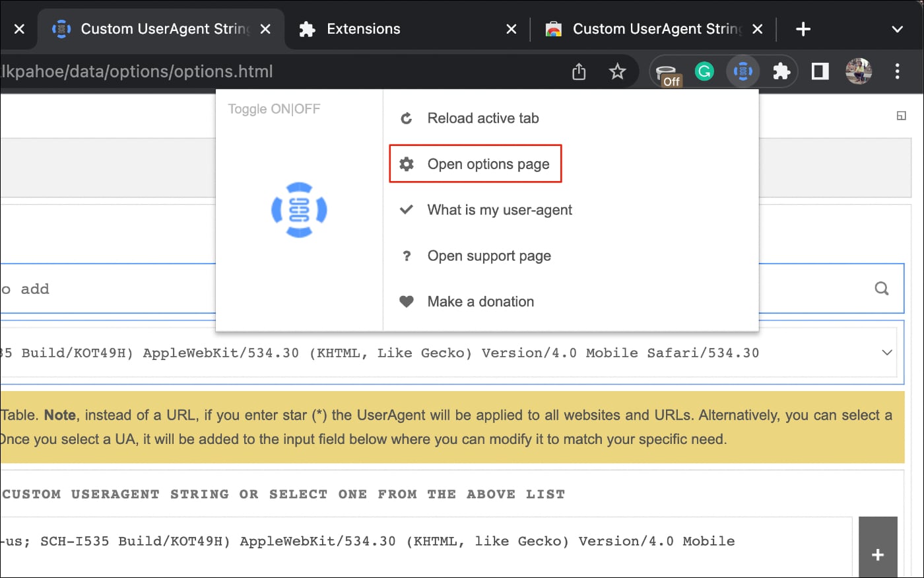Close the Extensions tab
Image resolution: width=924 pixels, height=578 pixels.
tap(511, 29)
